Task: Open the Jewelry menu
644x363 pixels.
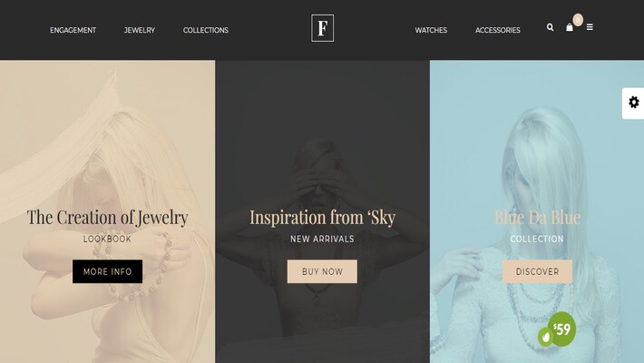Action: click(140, 31)
